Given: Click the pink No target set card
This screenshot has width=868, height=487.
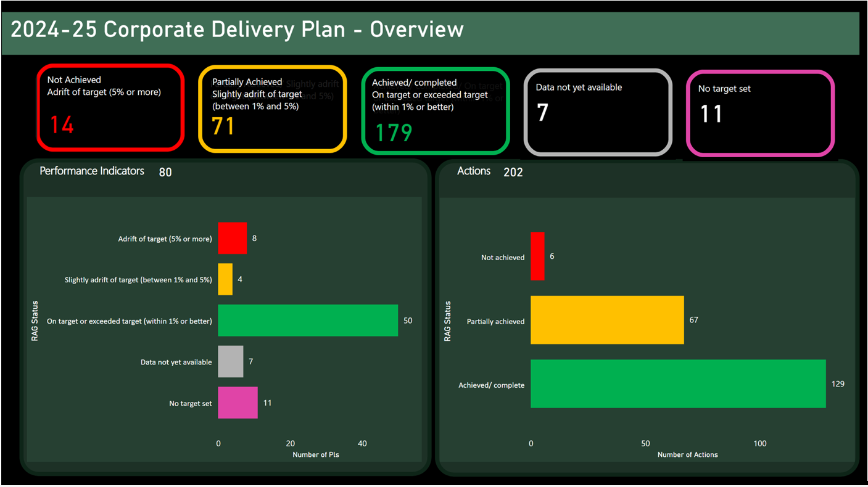Looking at the screenshot, I should pyautogui.click(x=760, y=113).
